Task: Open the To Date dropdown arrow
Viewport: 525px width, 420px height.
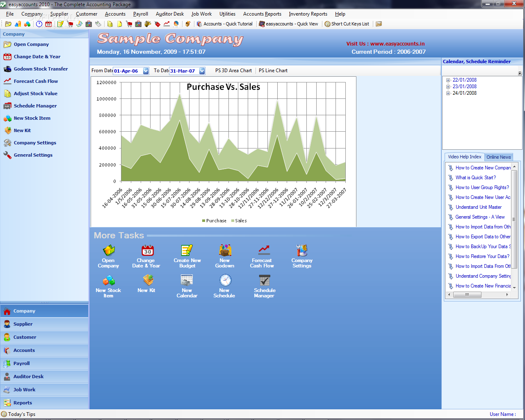Action: [202, 71]
